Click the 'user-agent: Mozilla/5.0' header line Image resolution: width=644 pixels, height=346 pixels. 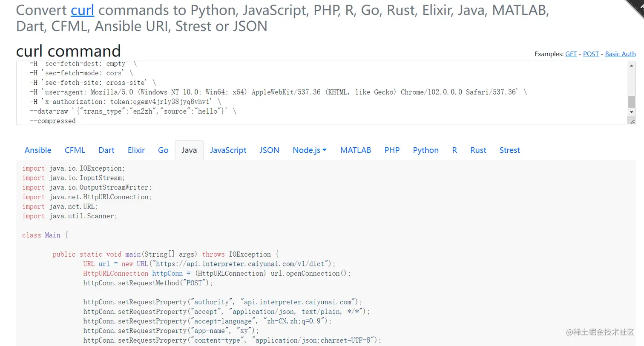click(x=278, y=92)
